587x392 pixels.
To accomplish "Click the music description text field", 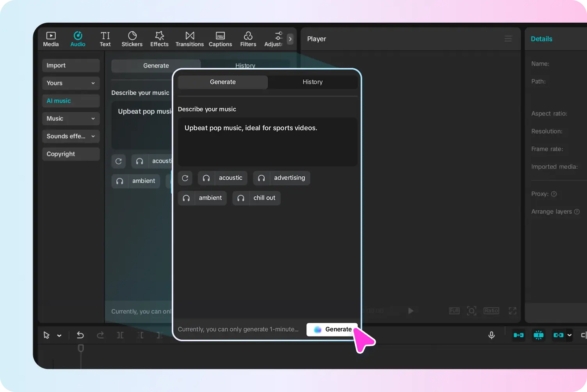I will [x=268, y=142].
